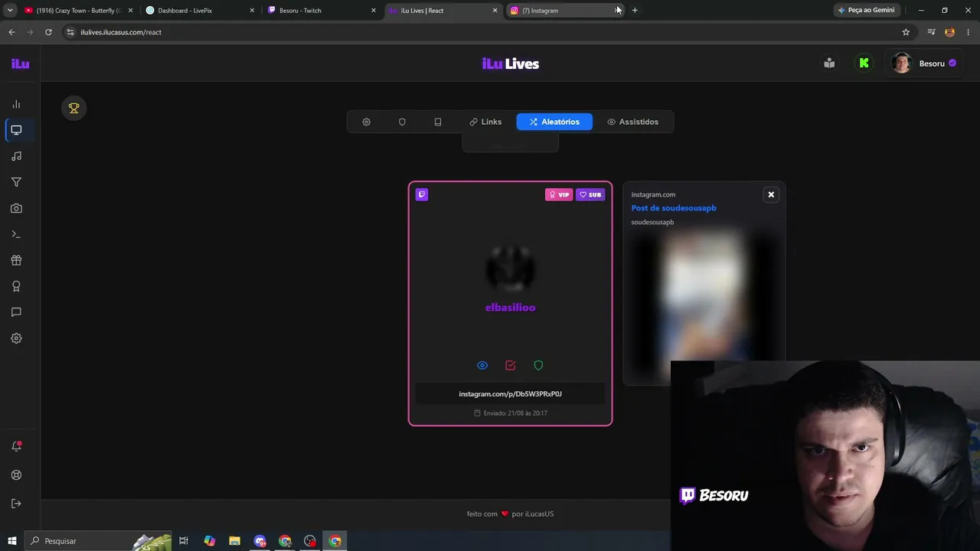980x551 pixels.
Task: Switch to the Assistidos tab
Action: (x=632, y=122)
